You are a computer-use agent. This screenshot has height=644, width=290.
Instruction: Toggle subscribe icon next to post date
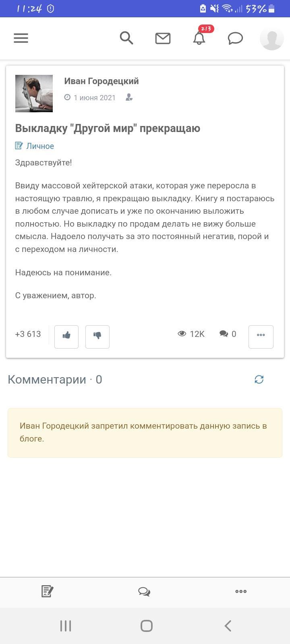pyautogui.click(x=129, y=98)
